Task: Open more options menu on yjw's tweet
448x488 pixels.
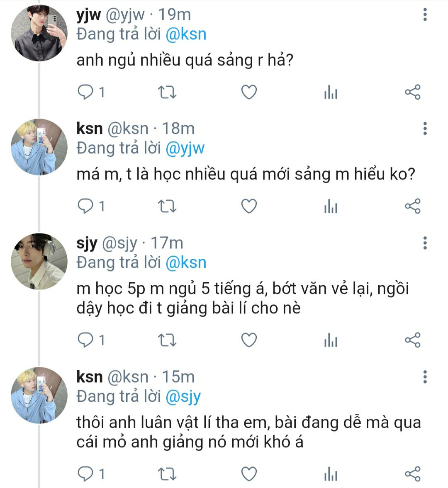Action: (x=425, y=15)
